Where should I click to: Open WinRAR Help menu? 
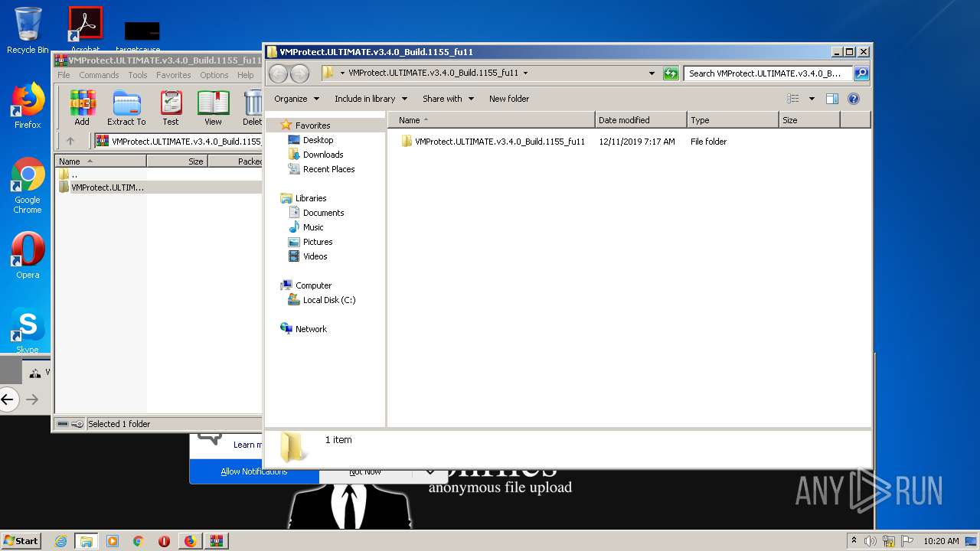pos(245,75)
